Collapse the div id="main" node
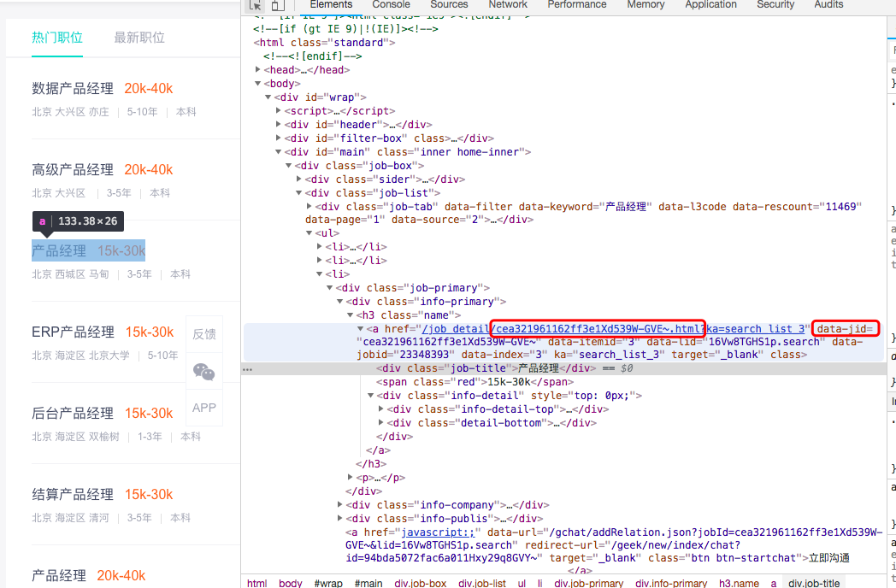This screenshot has height=588, width=896. click(278, 152)
